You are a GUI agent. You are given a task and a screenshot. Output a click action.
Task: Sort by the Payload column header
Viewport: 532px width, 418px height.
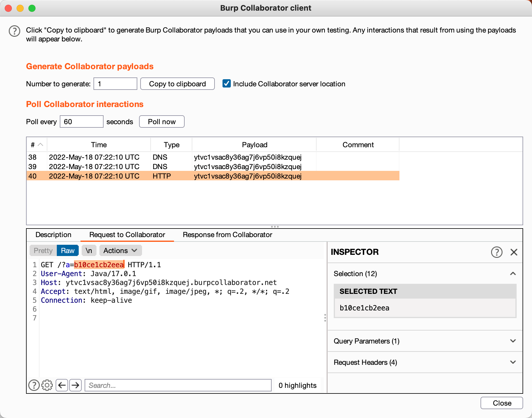[254, 145]
